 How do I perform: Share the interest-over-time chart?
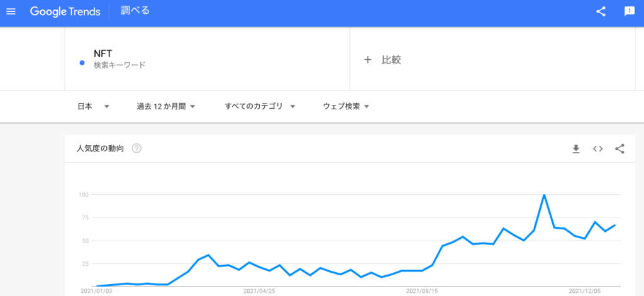(x=619, y=148)
